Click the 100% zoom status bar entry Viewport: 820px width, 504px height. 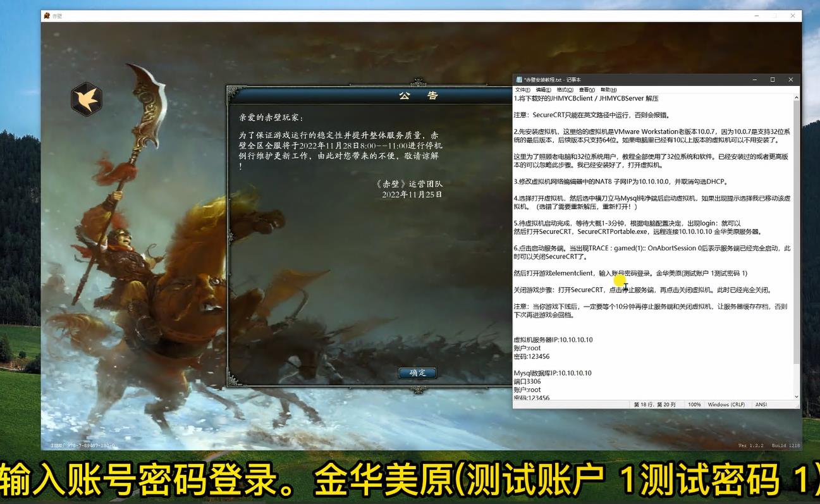click(x=694, y=405)
